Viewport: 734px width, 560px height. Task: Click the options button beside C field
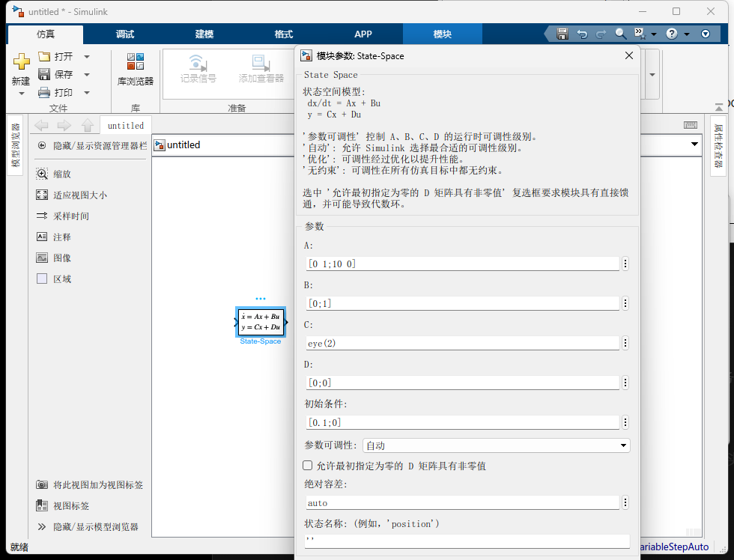[625, 343]
